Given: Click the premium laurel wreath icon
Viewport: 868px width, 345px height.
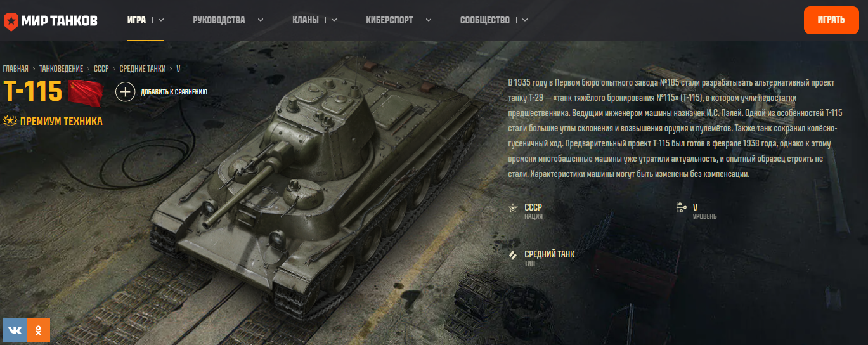Looking at the screenshot, I should 10,121.
